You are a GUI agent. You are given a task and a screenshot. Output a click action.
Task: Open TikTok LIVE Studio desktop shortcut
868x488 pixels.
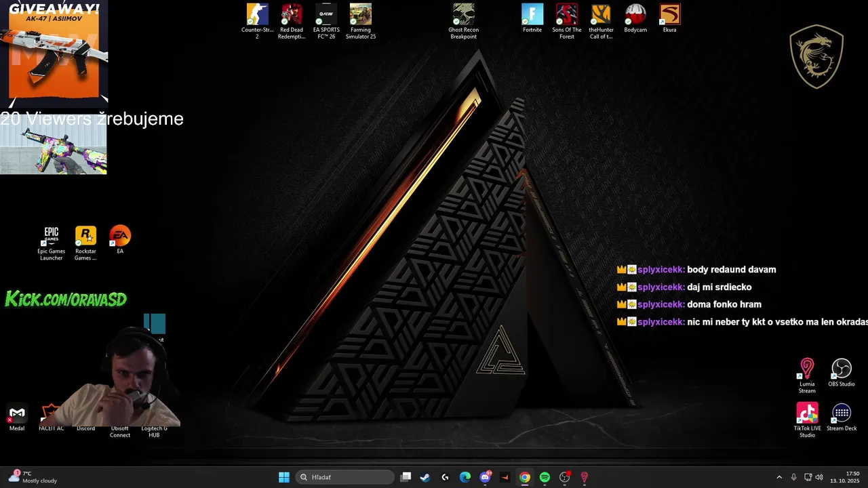807,420
